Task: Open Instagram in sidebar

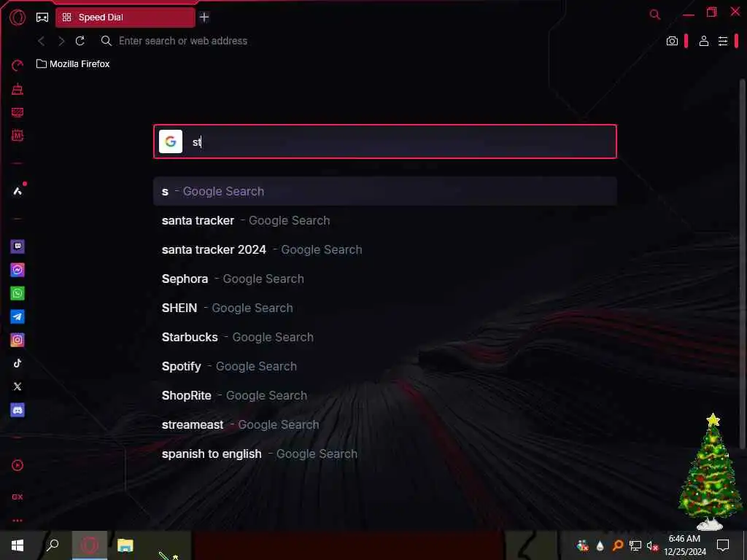Action: point(18,340)
